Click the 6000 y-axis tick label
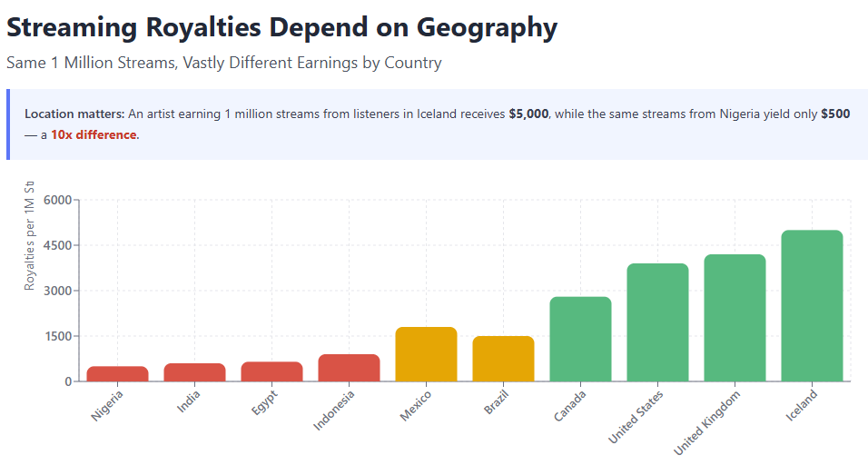The width and height of the screenshot is (868, 465). (x=56, y=200)
